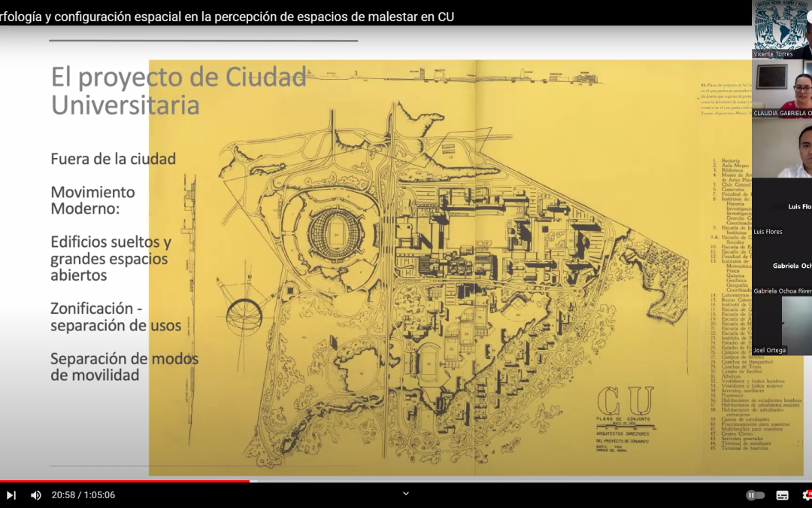Select Vicente Torres participant tile
The image size is (812, 508).
pos(782,29)
